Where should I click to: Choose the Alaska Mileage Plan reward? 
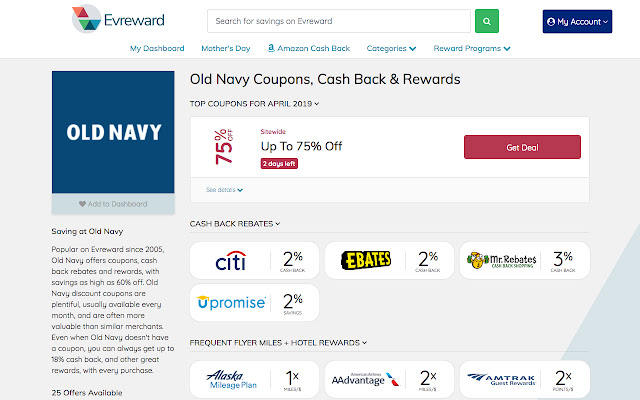click(x=254, y=380)
